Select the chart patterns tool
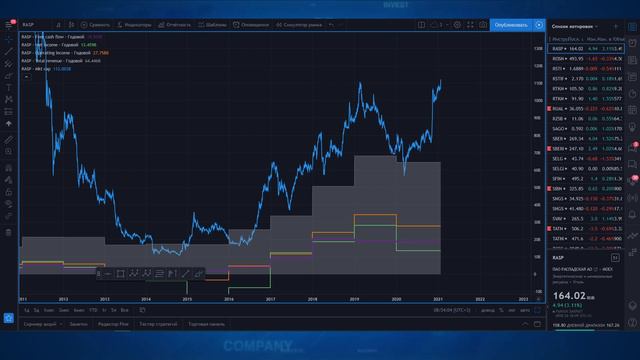 [9, 100]
